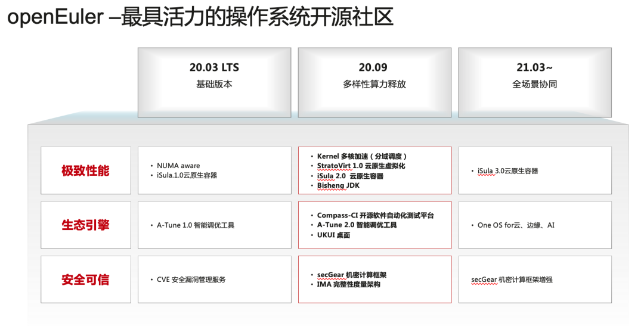Click the Compass-CI 开源软件自动化测试平台 bullet
This screenshot has width=644, height=326.
click(376, 216)
